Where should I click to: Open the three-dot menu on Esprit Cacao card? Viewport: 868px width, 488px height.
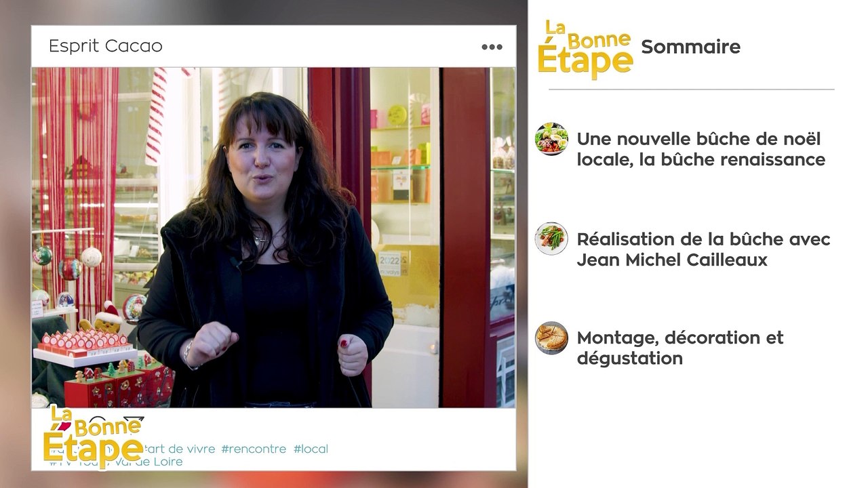tap(492, 47)
